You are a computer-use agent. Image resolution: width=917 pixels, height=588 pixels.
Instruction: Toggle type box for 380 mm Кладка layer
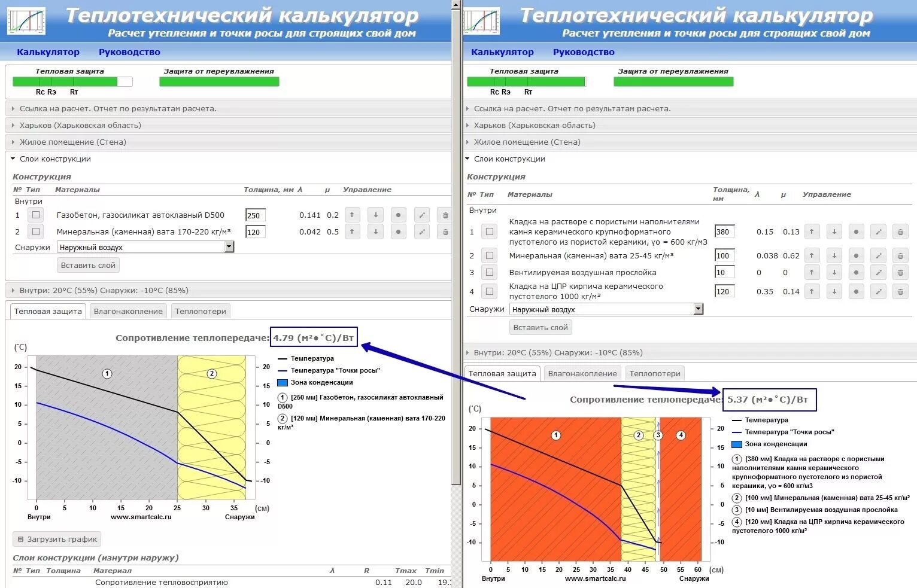point(490,231)
